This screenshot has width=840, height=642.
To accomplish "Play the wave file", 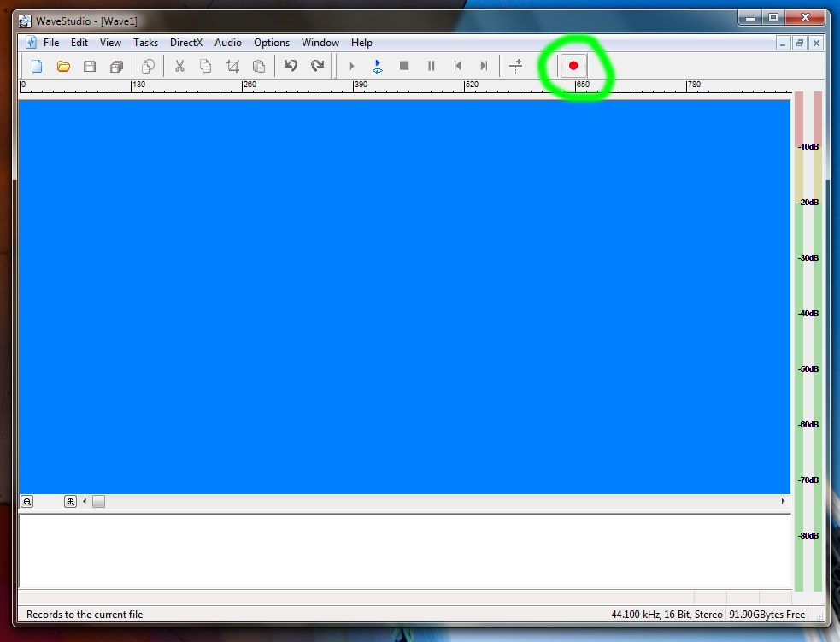I will [351, 66].
